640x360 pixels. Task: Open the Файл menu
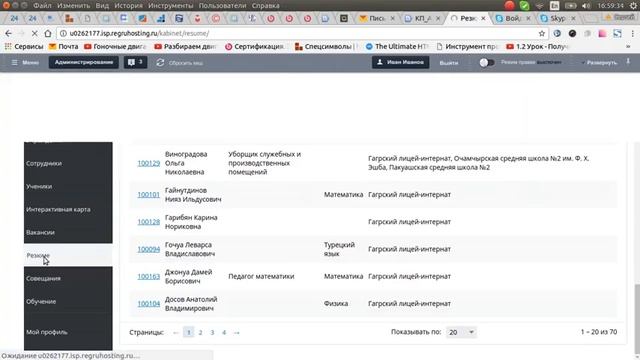tap(42, 6)
